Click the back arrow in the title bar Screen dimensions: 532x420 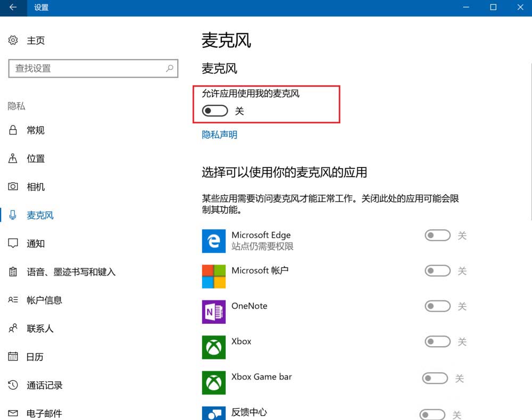tap(12, 7)
